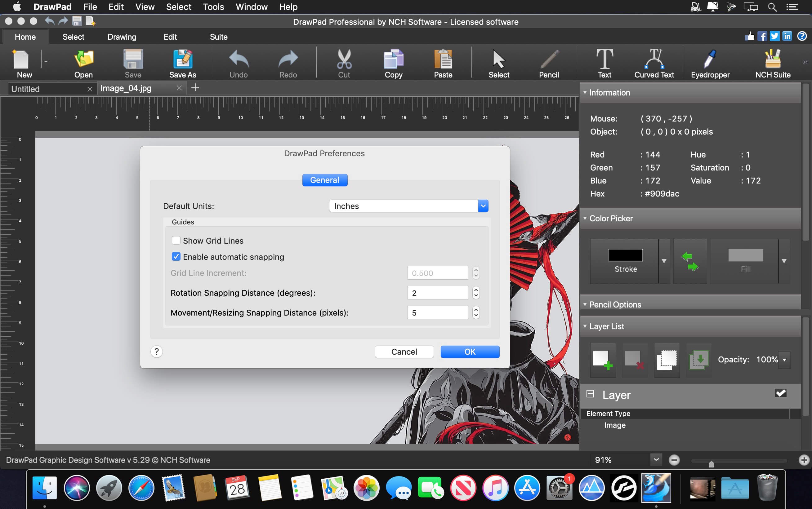Collapse the Color Picker panel
This screenshot has width=812, height=509.
(x=585, y=219)
